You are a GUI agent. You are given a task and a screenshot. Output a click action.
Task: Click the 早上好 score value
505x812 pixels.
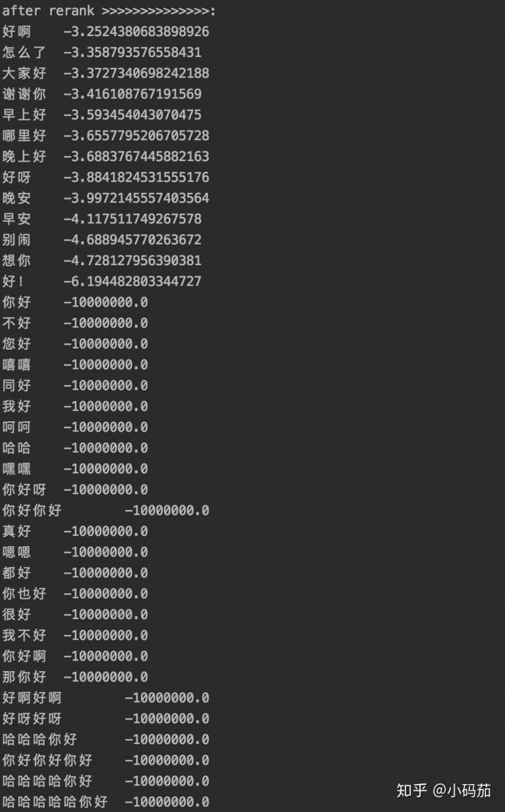click(132, 115)
